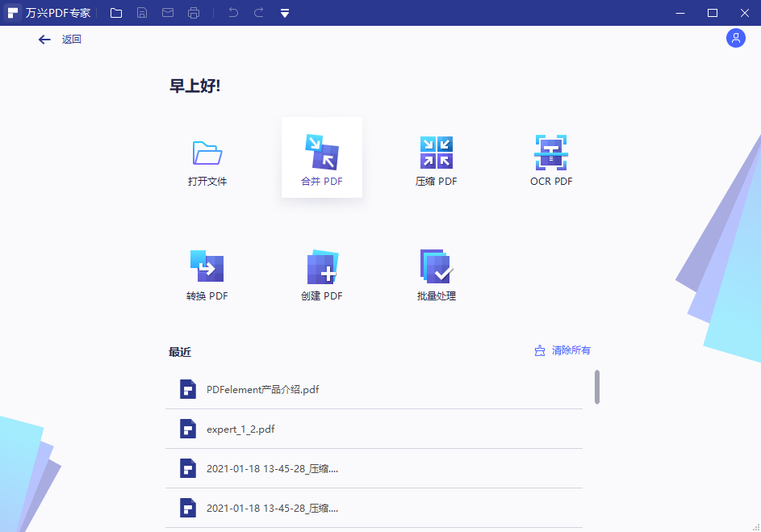Open the 批量处理 tool
This screenshot has height=532, width=761.
tap(436, 272)
